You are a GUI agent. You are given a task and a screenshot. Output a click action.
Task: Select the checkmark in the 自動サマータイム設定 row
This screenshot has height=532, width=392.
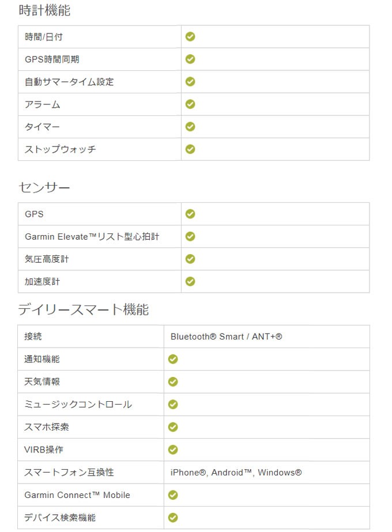[190, 81]
